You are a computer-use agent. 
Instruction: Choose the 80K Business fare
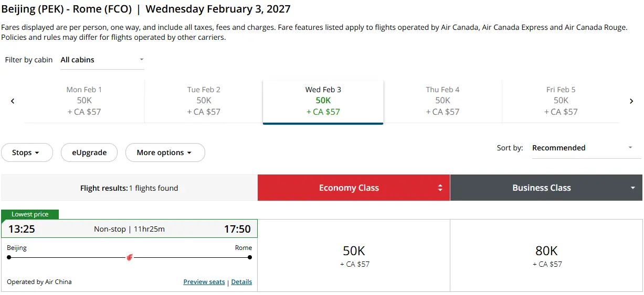[x=546, y=256]
